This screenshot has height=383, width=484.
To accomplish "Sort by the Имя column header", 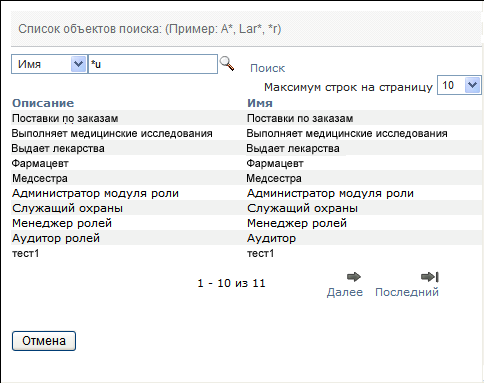I will tap(260, 103).
